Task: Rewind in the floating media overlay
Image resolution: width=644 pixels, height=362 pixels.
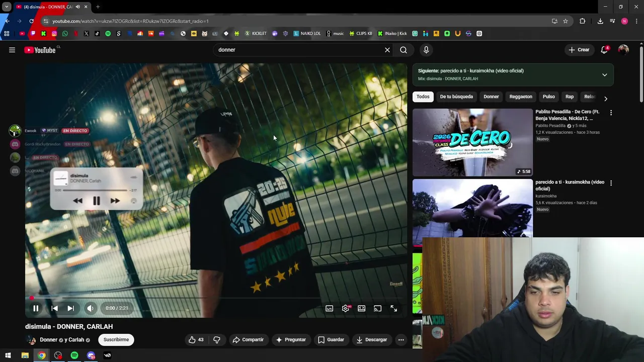Action: click(x=77, y=201)
